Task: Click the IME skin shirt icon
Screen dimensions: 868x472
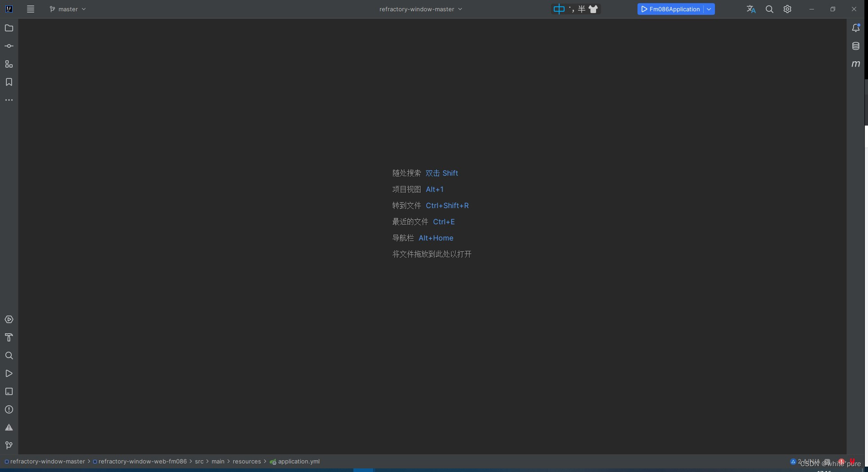Action: tap(593, 9)
